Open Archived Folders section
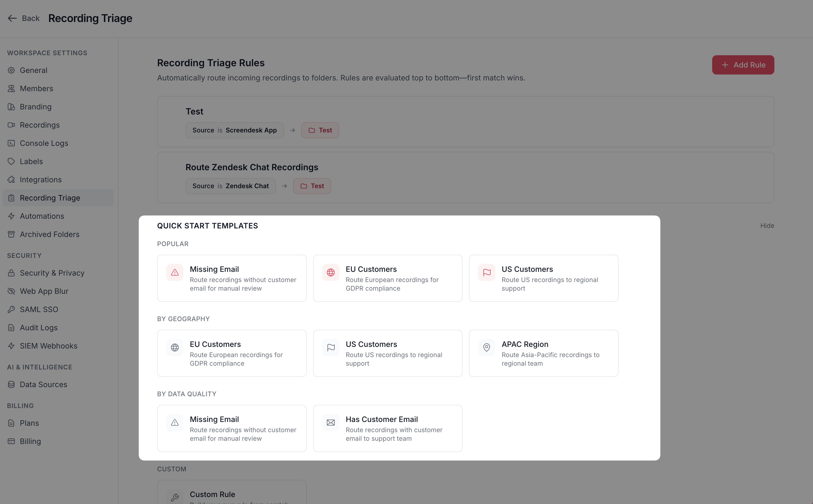Screen dimensions: 813x504 pos(50,234)
